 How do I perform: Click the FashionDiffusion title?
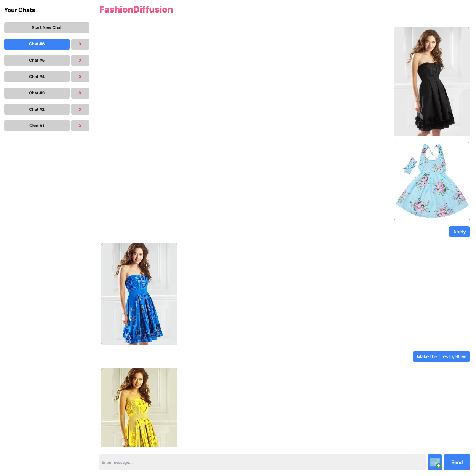pos(136,10)
